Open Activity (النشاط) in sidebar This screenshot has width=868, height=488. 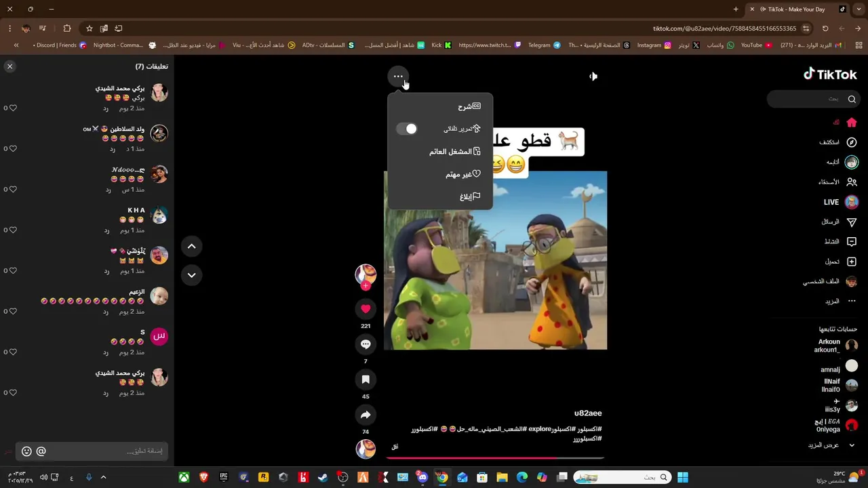pyautogui.click(x=841, y=241)
